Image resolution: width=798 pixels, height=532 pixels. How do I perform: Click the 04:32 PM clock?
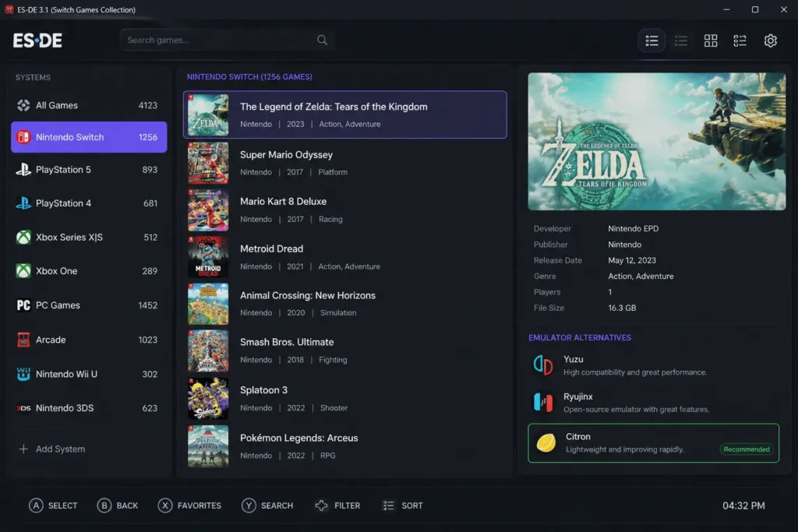tap(743, 506)
